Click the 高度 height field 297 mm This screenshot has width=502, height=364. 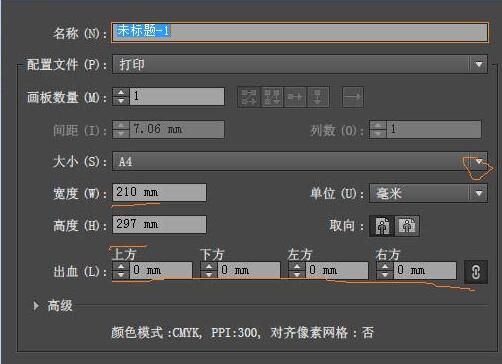159,224
